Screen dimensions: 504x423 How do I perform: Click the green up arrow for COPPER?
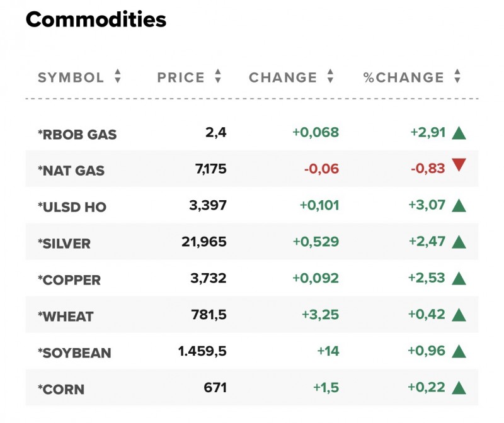click(459, 278)
